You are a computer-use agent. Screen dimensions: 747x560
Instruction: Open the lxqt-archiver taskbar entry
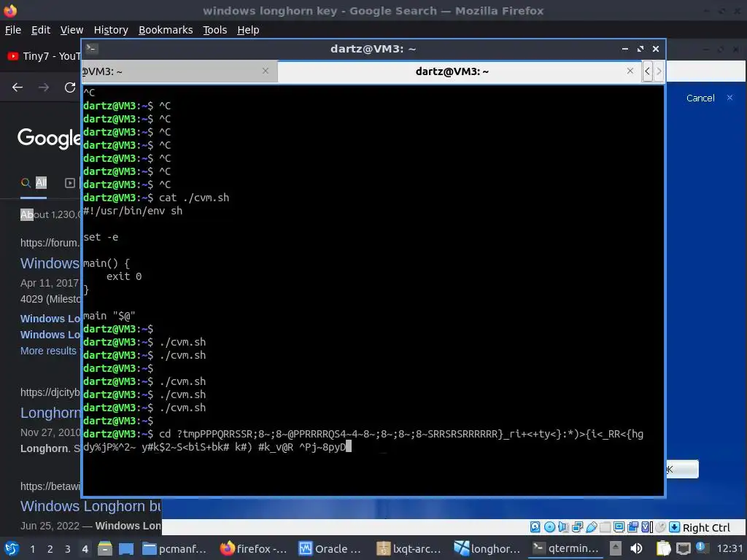(x=409, y=548)
